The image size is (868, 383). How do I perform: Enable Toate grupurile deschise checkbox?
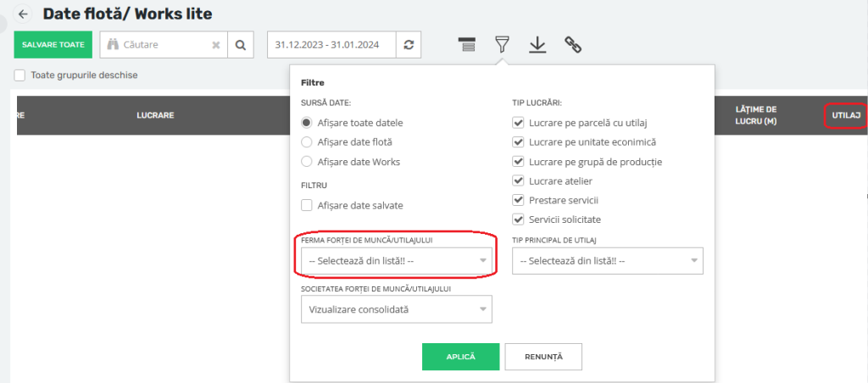(x=19, y=75)
